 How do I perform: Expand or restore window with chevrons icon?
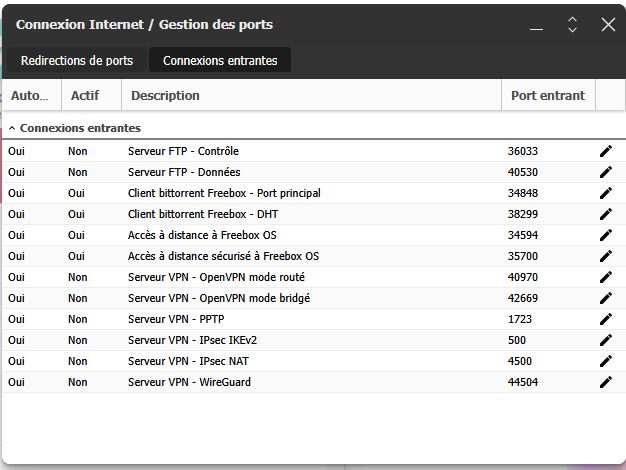pos(572,25)
